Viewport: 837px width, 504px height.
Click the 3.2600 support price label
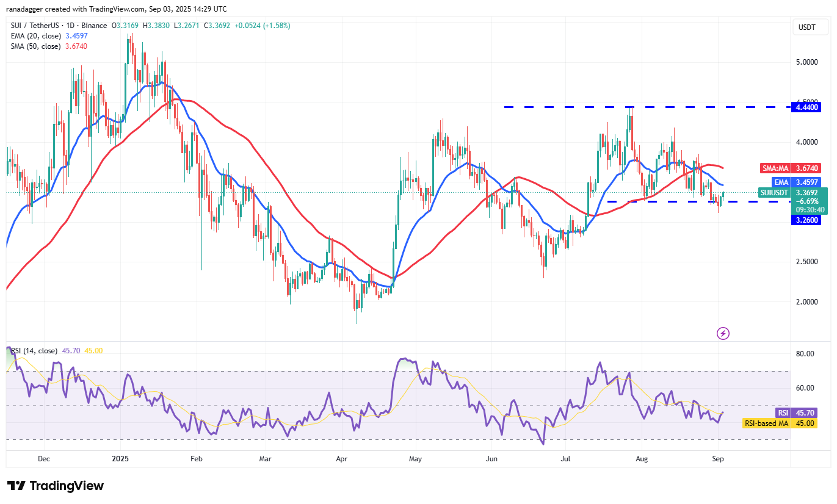806,220
